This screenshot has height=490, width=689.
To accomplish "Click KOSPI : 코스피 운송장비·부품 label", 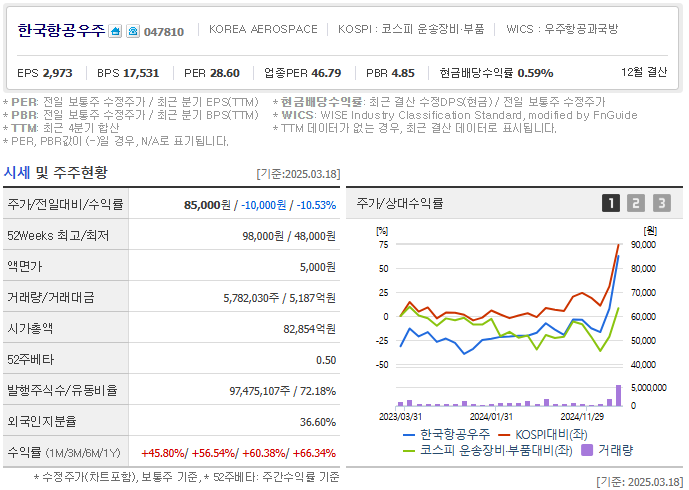I will click(x=411, y=29).
